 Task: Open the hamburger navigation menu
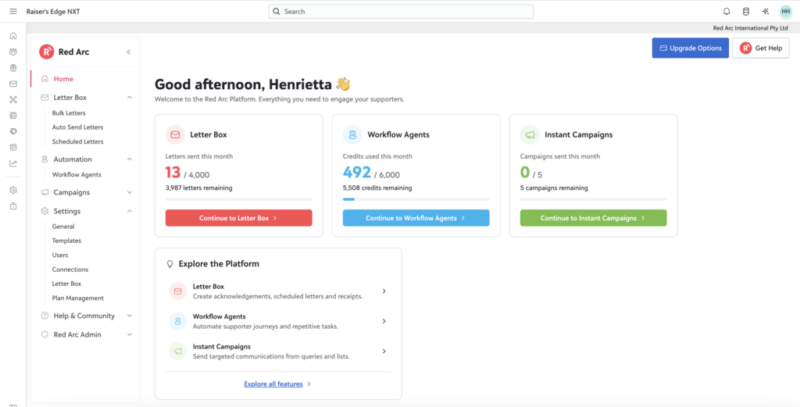[13, 11]
